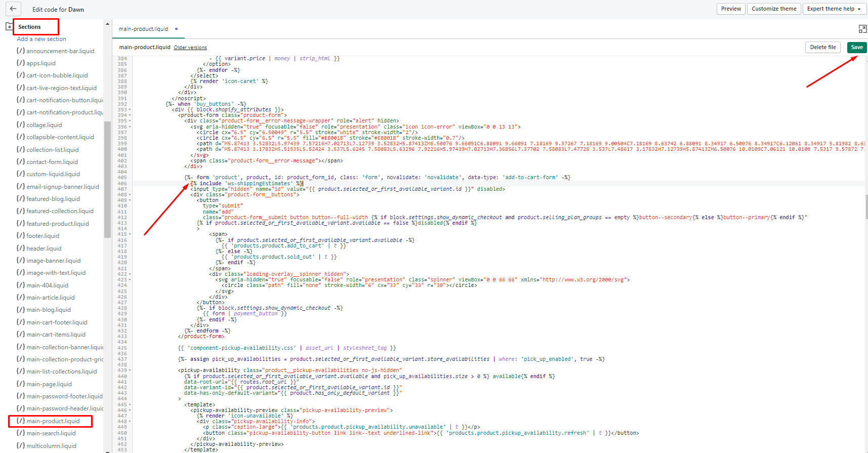Click the main-product.liquid file heading

tap(145, 47)
